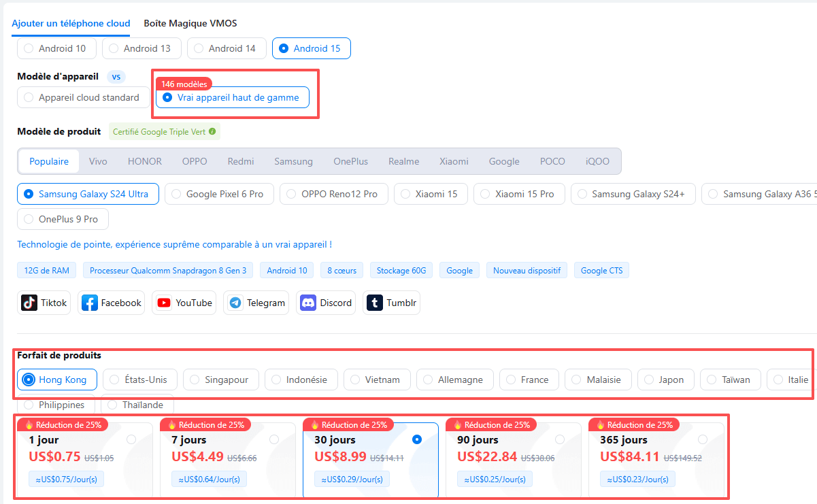Viewport: 817px width, 504px height.
Task: Click the TikTok app icon
Action: tap(29, 303)
